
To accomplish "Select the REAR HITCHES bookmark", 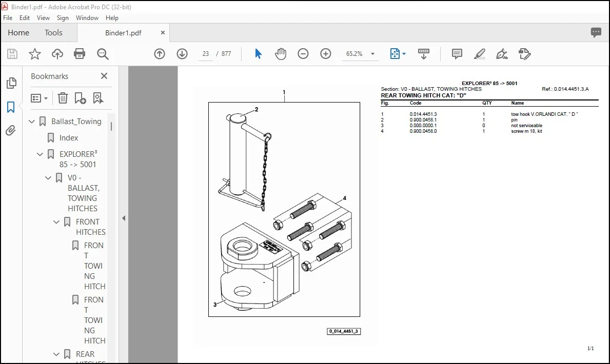I will (x=91, y=357).
